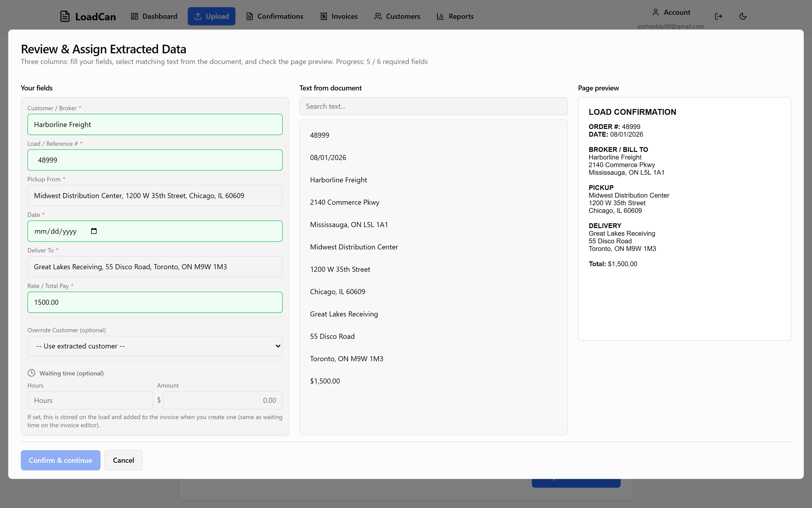Viewport: 812px width, 508px height.
Task: Click the waiting time Amount field
Action: click(223, 400)
